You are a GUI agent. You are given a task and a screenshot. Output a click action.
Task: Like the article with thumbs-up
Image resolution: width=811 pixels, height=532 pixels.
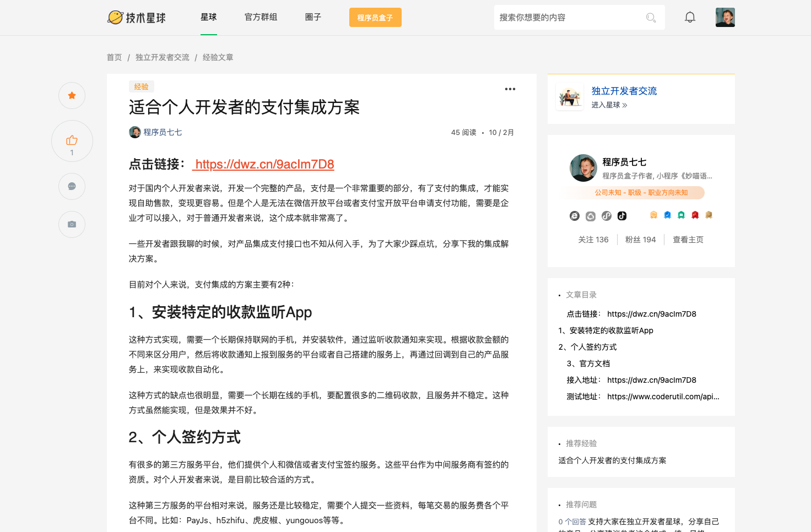pyautogui.click(x=72, y=140)
